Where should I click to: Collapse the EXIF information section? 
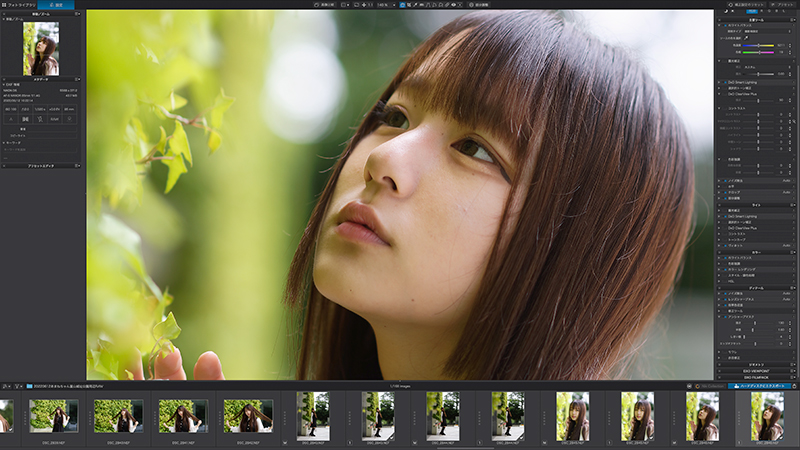(4, 85)
